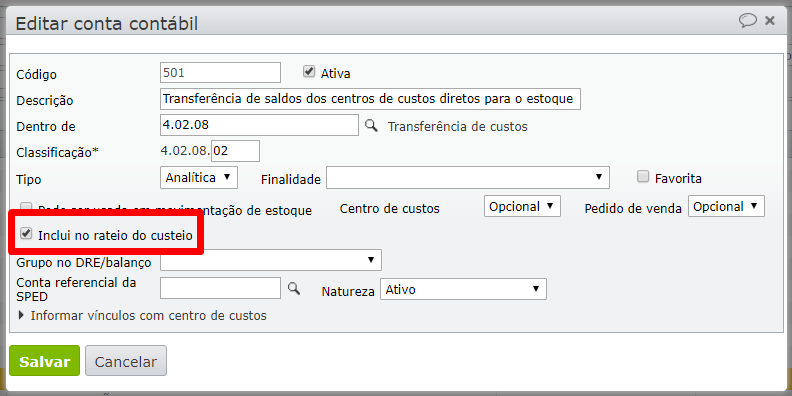Focus the Código field containing 501
The width and height of the screenshot is (792, 396).
(220, 72)
